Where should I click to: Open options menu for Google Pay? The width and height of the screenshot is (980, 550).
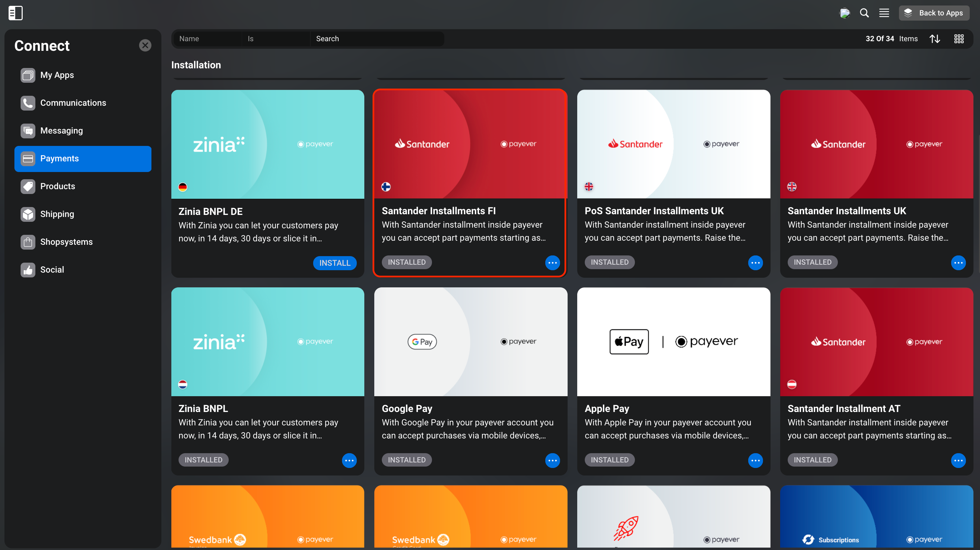coord(552,461)
